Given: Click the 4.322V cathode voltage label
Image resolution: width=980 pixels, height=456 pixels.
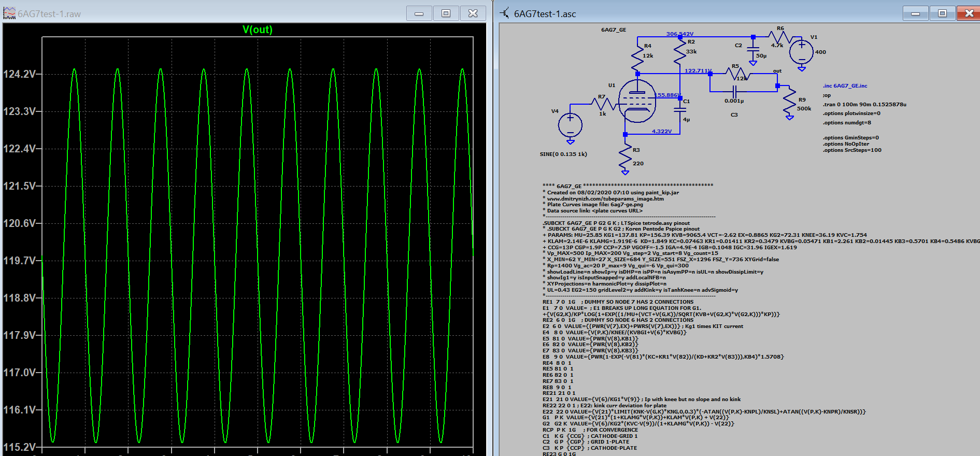Looking at the screenshot, I should tap(662, 132).
